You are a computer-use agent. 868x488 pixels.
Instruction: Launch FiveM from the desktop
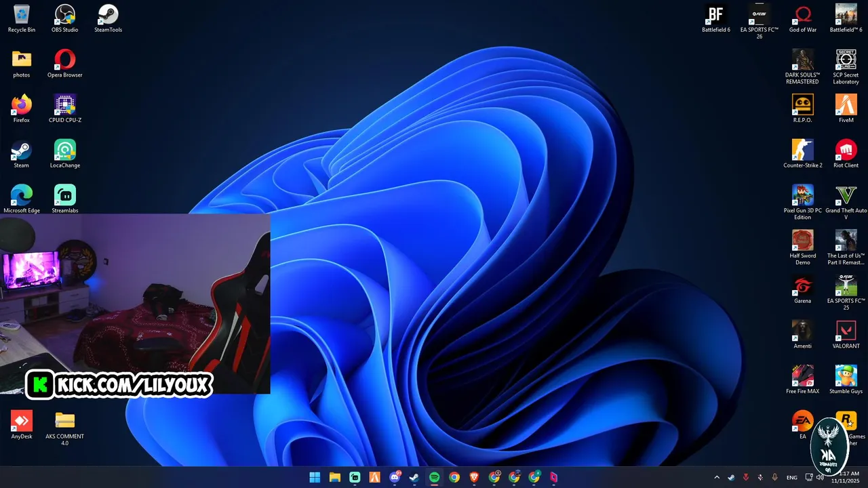click(846, 108)
